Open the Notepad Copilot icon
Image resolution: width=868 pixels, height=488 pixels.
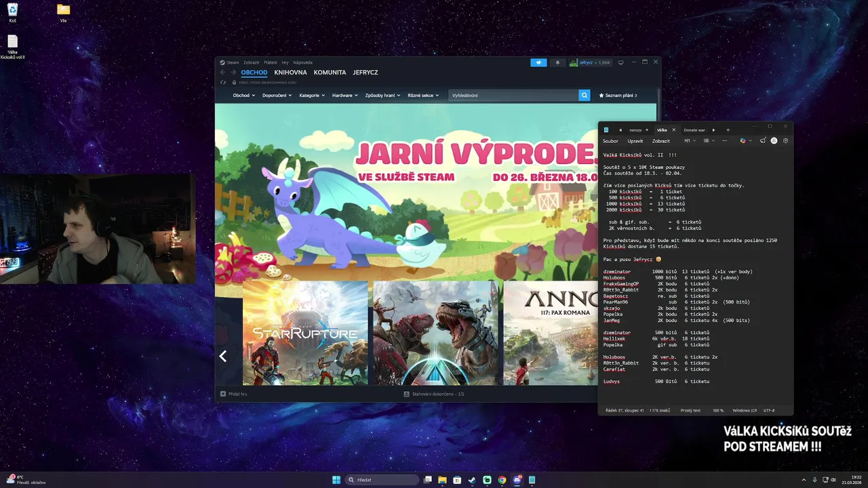tap(743, 141)
